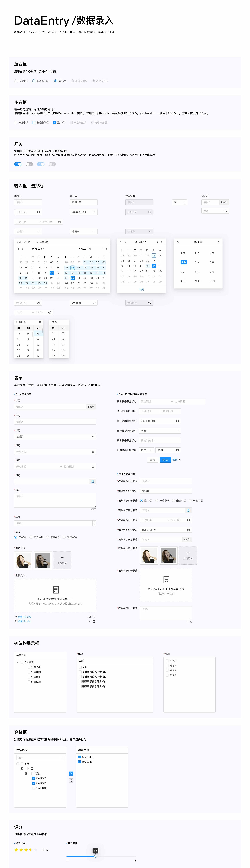Click the third star in 常规样式 rating

coord(26,850)
